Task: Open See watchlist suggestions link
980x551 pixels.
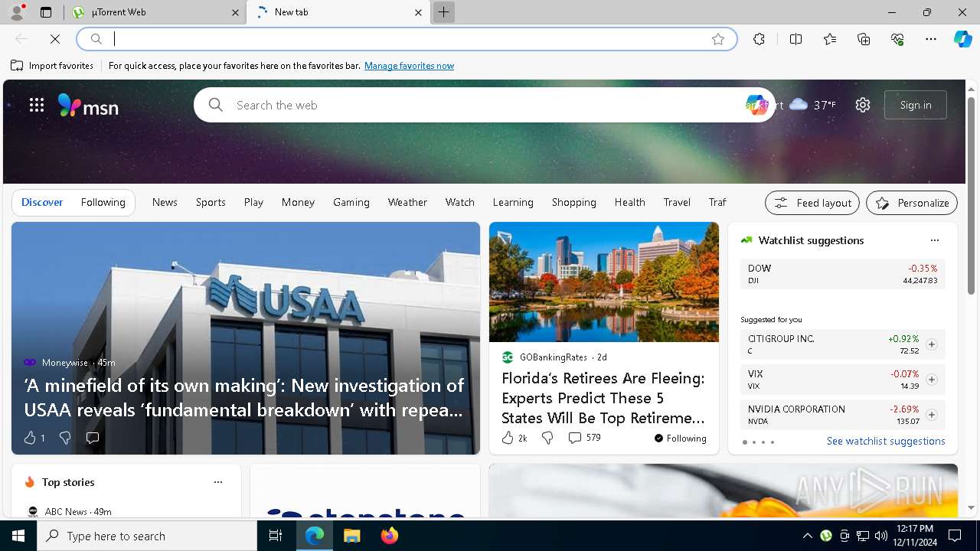Action: click(x=886, y=441)
